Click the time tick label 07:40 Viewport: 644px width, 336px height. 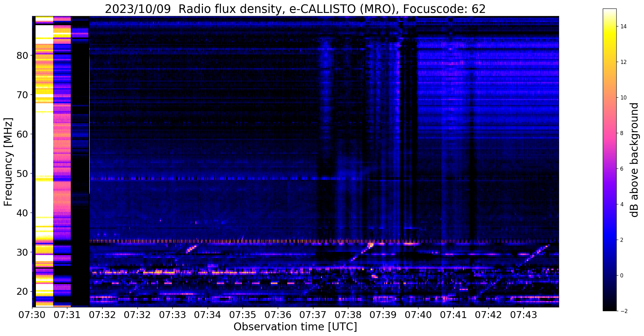(418, 315)
